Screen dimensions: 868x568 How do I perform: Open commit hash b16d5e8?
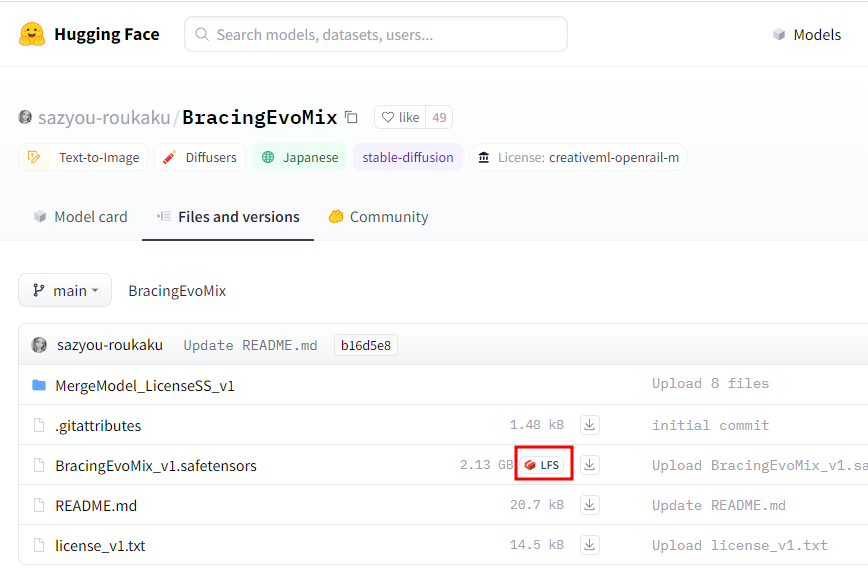[x=366, y=345]
